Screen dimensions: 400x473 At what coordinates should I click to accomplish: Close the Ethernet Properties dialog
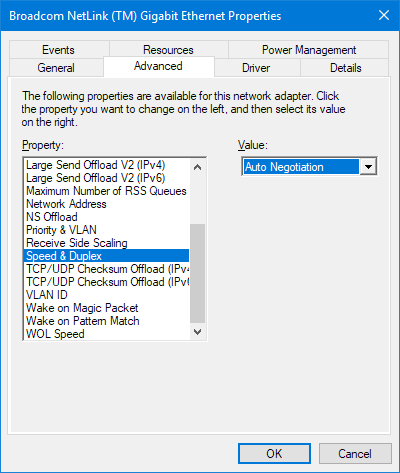[x=384, y=15]
